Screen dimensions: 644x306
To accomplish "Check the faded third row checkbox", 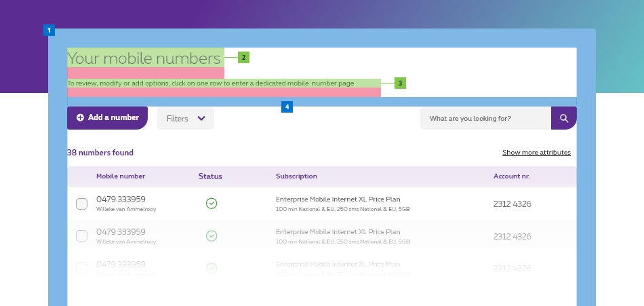I will point(82,268).
